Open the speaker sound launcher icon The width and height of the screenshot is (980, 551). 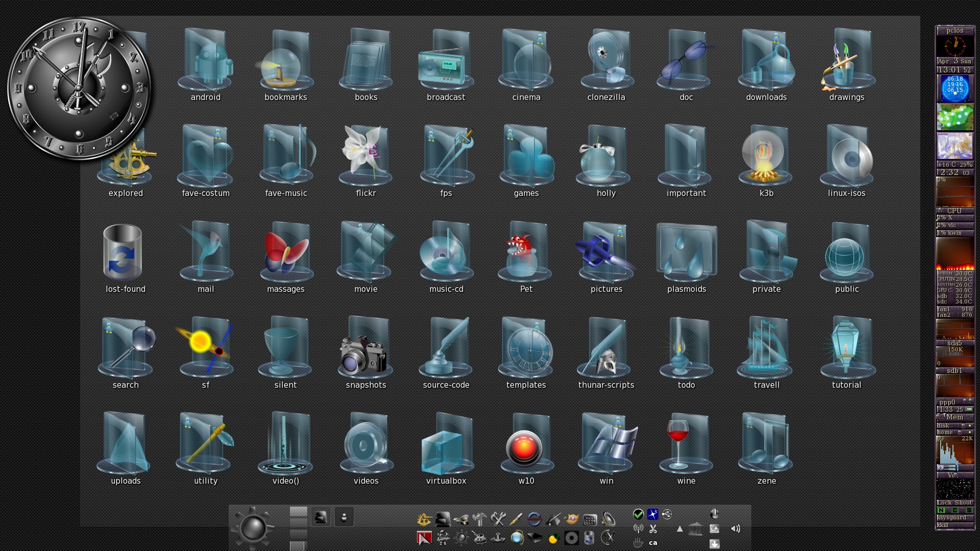coord(608,519)
